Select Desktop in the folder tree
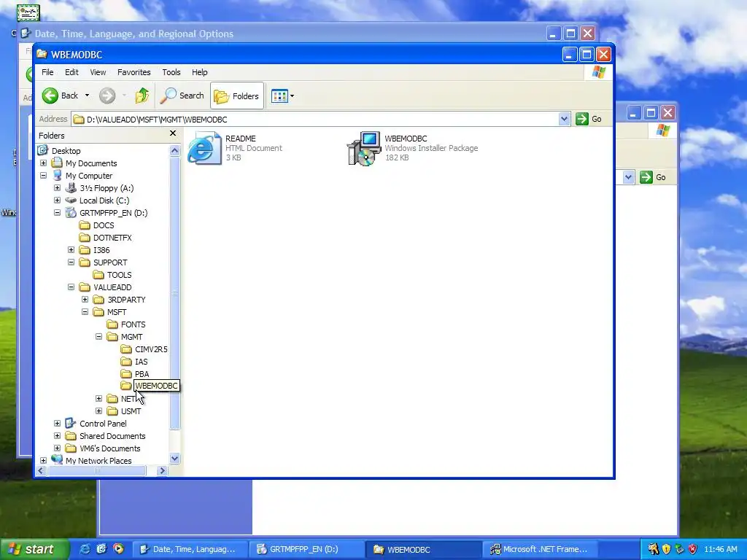The height and width of the screenshot is (560, 747). pos(66,150)
